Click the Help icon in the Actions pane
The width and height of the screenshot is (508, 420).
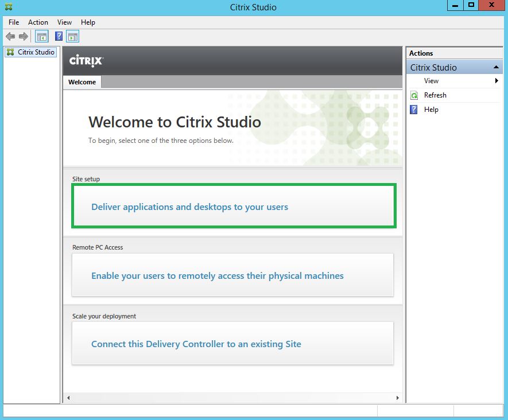414,110
